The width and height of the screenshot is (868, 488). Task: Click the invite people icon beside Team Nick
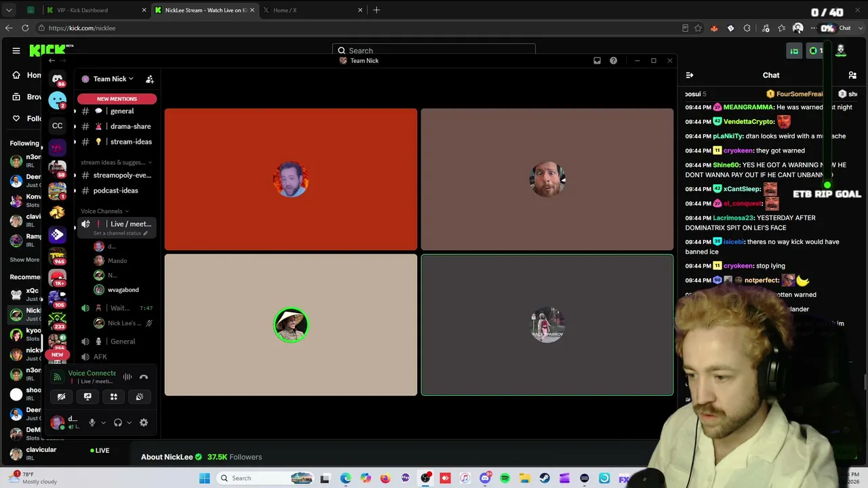coord(150,79)
